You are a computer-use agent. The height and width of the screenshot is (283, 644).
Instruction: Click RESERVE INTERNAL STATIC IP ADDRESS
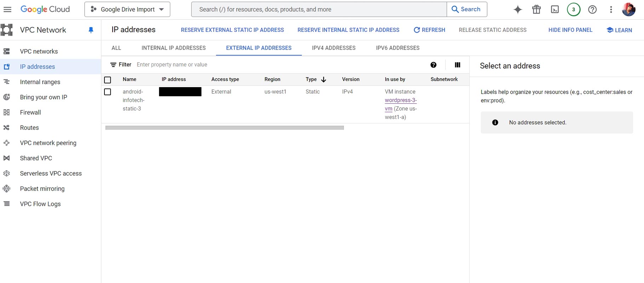348,30
